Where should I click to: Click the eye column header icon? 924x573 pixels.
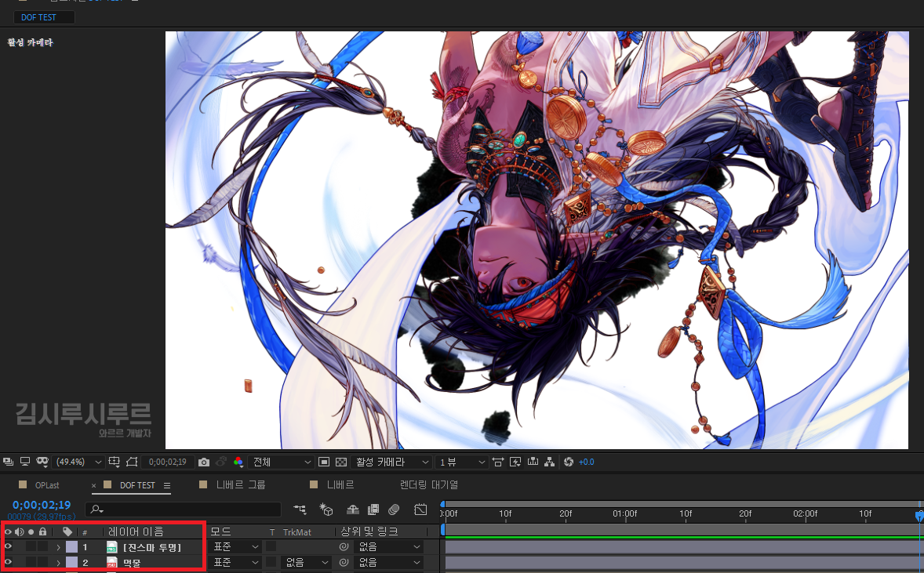tap(8, 531)
